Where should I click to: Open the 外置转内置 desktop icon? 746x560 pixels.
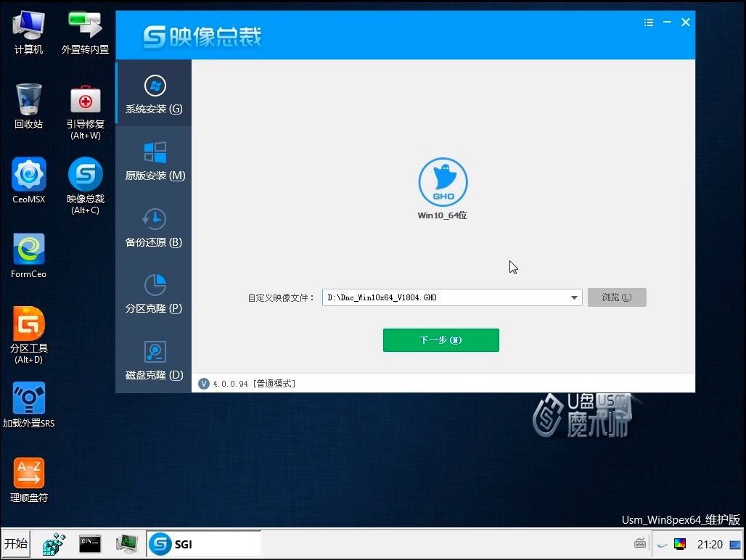coord(85,32)
